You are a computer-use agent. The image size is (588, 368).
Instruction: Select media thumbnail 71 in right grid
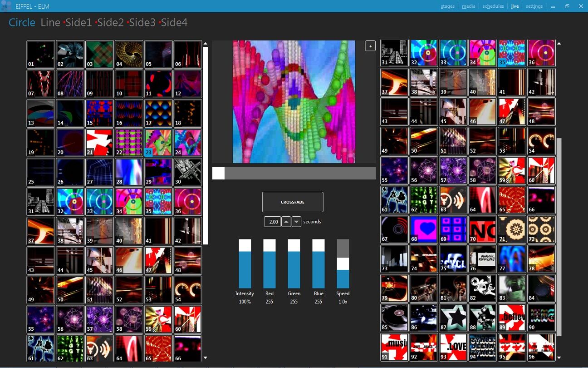point(512,229)
